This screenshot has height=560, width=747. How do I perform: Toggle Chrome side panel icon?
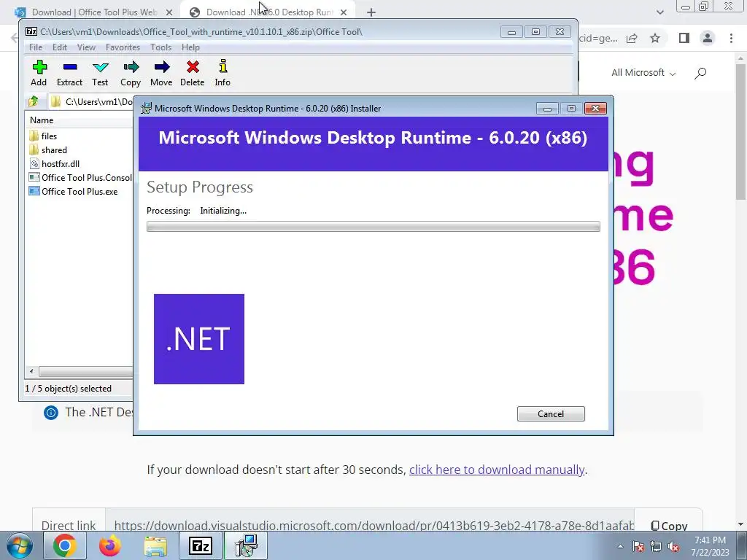tap(684, 38)
